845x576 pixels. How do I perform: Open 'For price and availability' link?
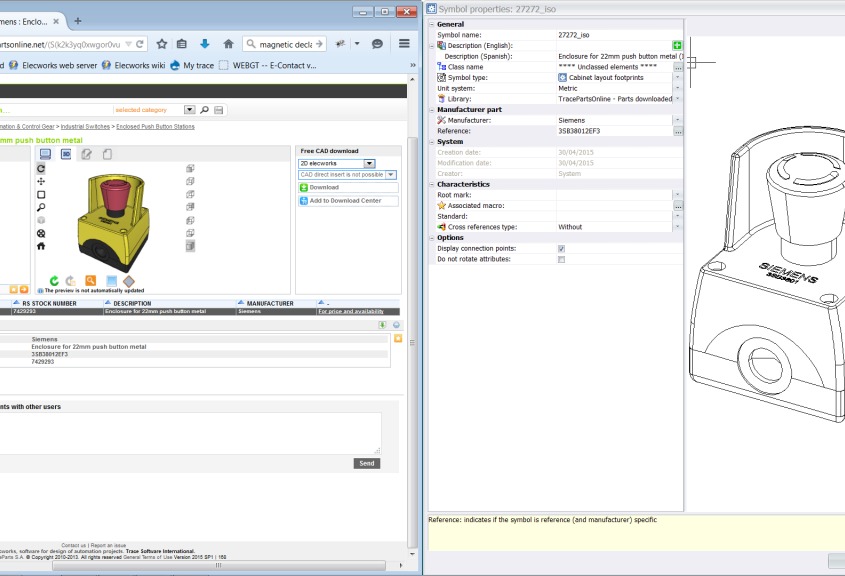(351, 311)
